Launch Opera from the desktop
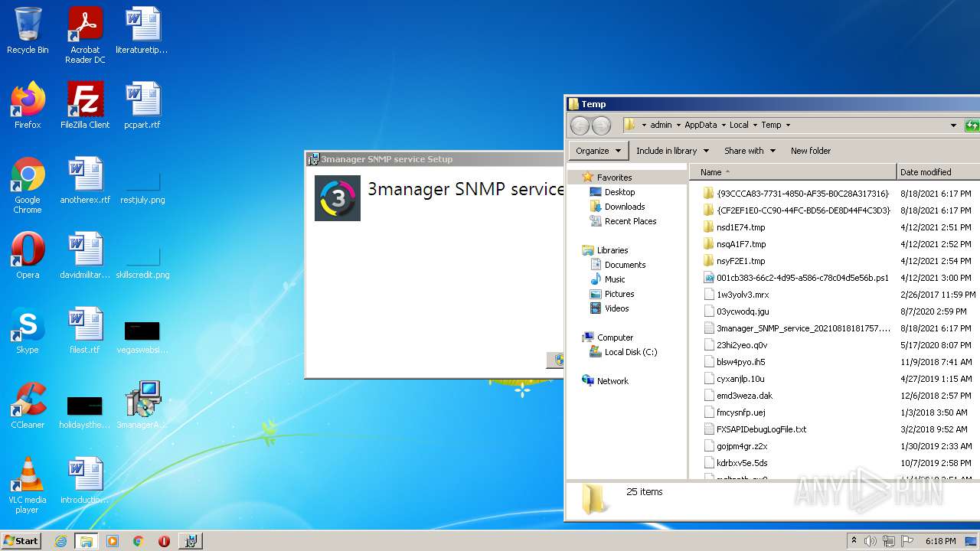The width and height of the screenshot is (980, 551). 28,256
